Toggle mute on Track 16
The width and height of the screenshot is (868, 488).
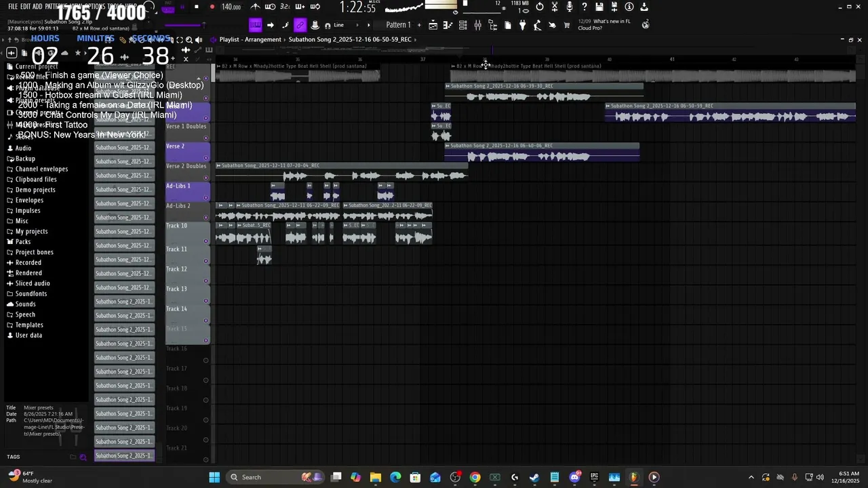click(x=206, y=361)
